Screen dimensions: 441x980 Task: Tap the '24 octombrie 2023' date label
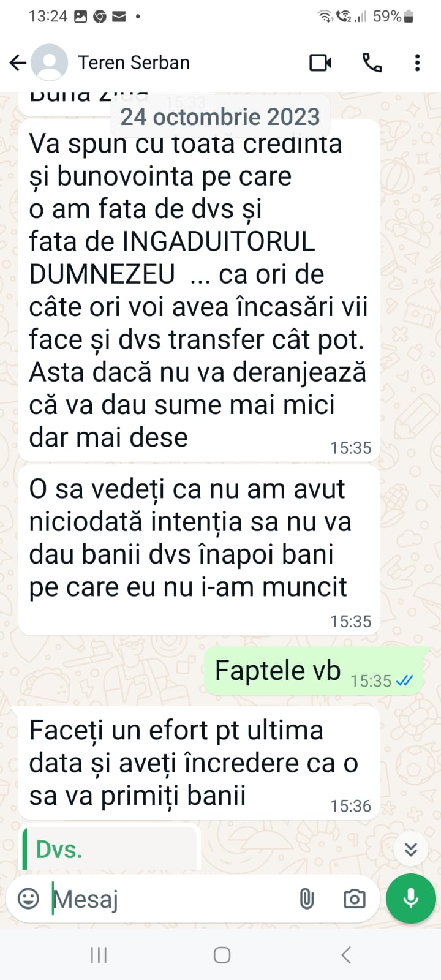point(220,116)
